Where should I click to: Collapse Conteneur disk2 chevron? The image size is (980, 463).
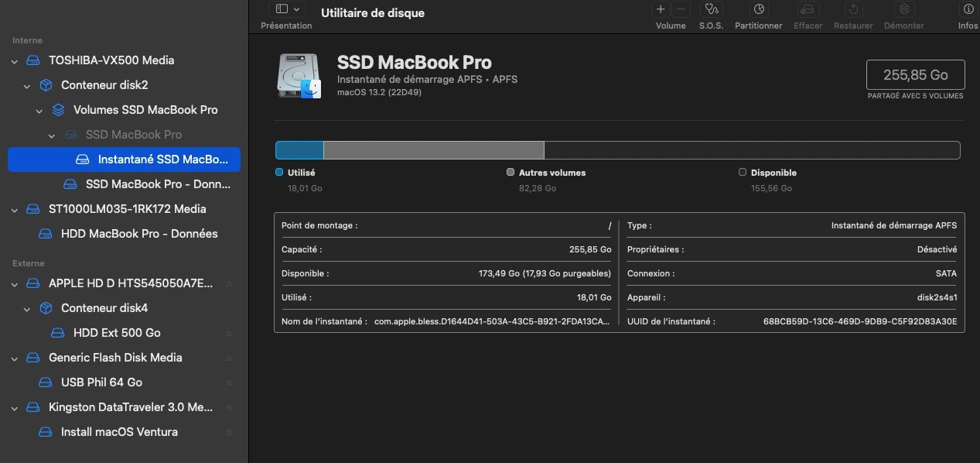(27, 85)
